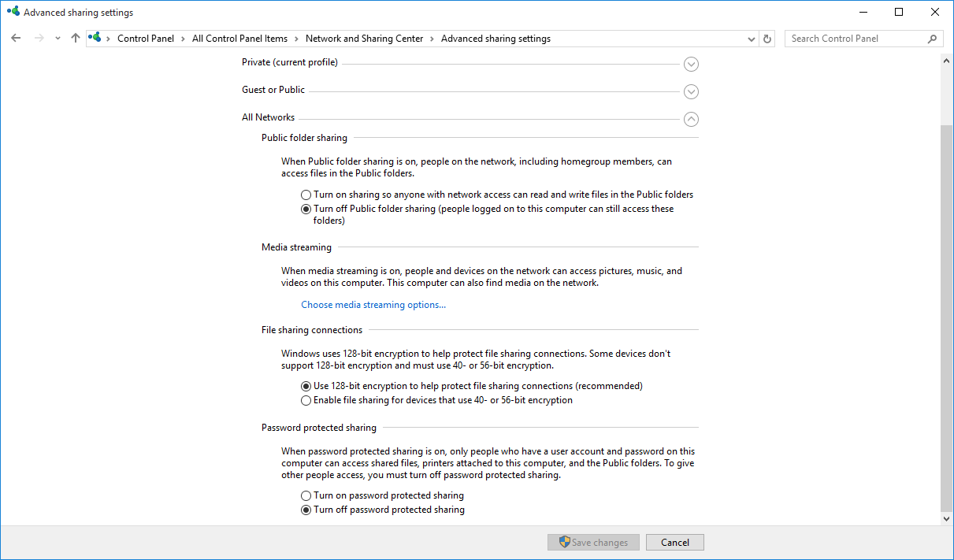This screenshot has width=954, height=560.
Task: Click the Search Control Panel field
Action: (x=855, y=39)
